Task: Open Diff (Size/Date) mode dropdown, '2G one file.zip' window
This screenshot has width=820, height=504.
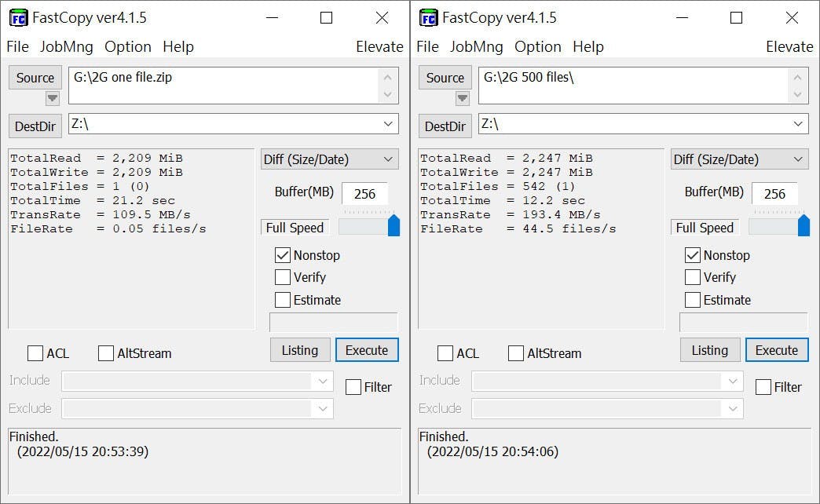Action: pos(329,159)
